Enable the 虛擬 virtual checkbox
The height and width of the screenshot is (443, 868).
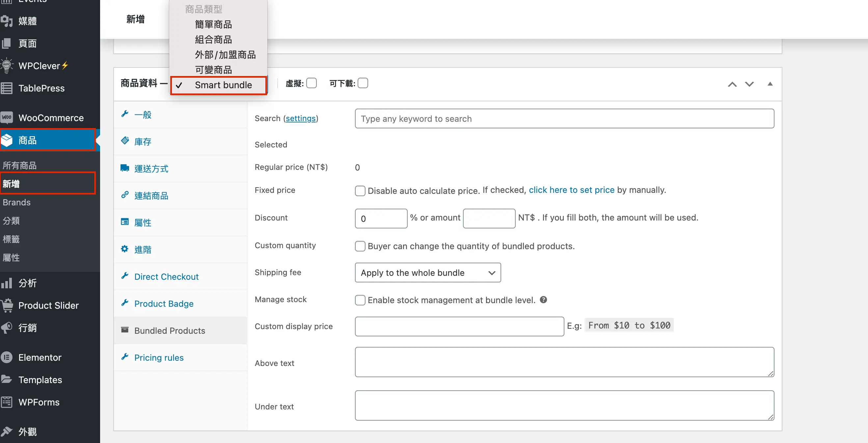click(x=312, y=83)
